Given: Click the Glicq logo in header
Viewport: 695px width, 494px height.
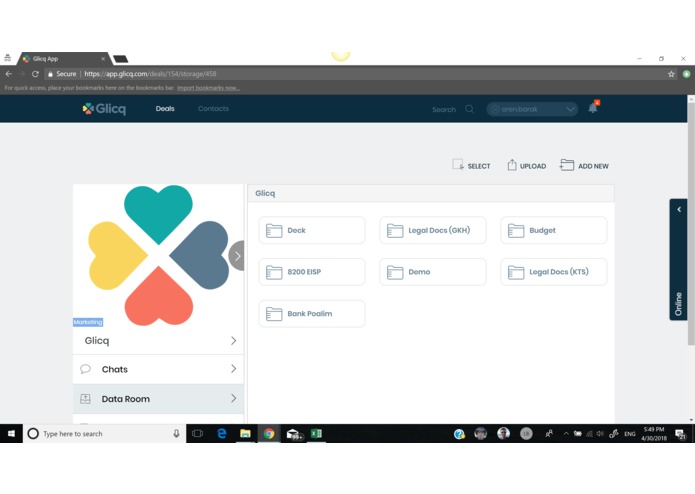Looking at the screenshot, I should 104,109.
